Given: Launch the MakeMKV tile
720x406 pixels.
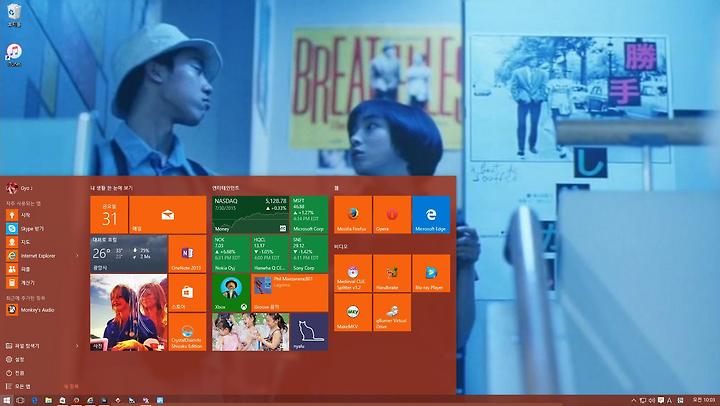Looking at the screenshot, I should [353, 312].
